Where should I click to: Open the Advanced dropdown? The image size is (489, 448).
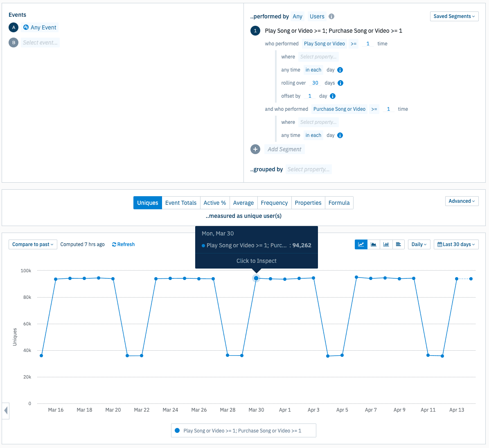click(462, 201)
